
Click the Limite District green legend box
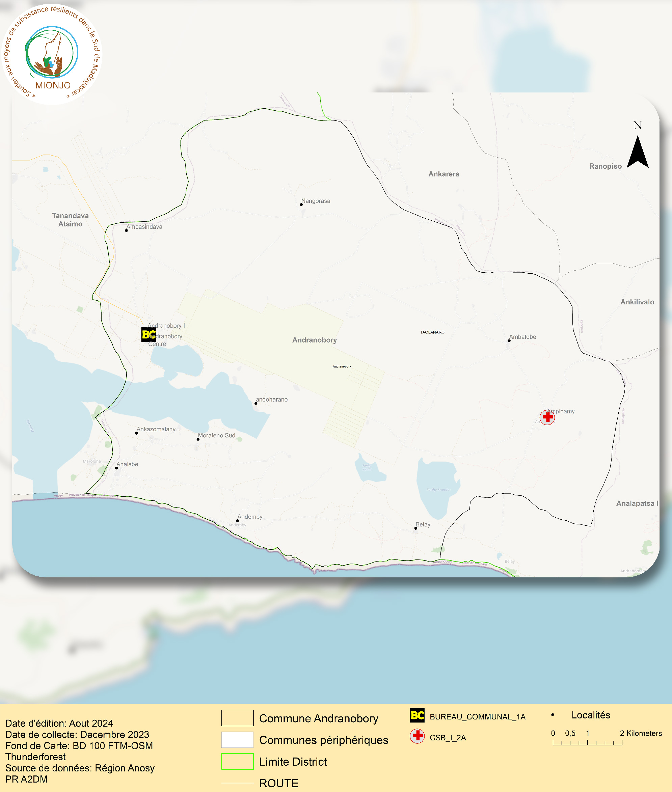237,761
